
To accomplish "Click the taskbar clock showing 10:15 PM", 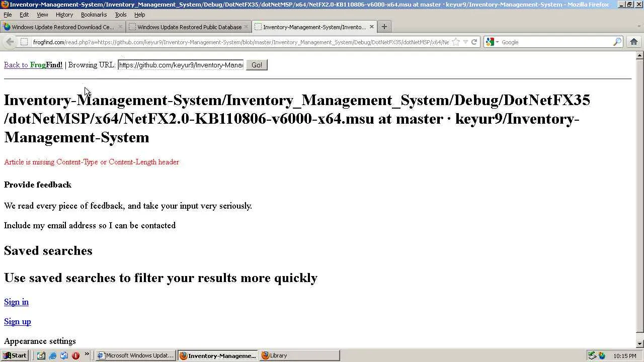I will click(x=625, y=356).
